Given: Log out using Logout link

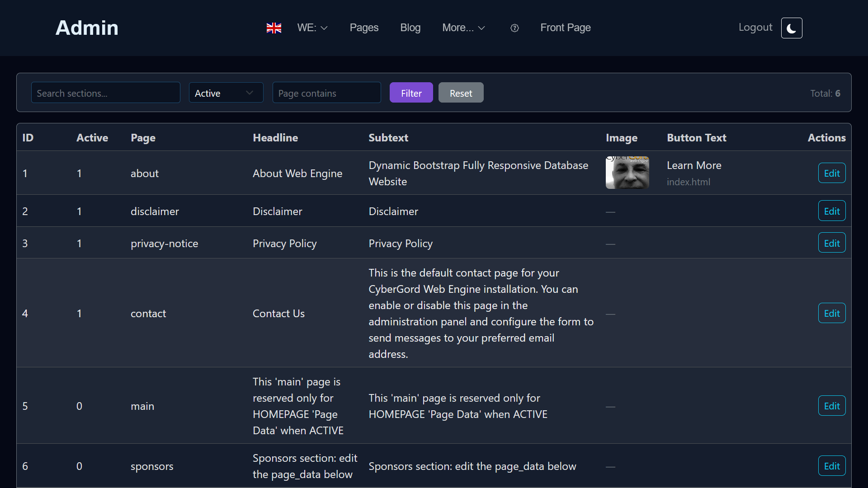Looking at the screenshot, I should pyautogui.click(x=755, y=27).
